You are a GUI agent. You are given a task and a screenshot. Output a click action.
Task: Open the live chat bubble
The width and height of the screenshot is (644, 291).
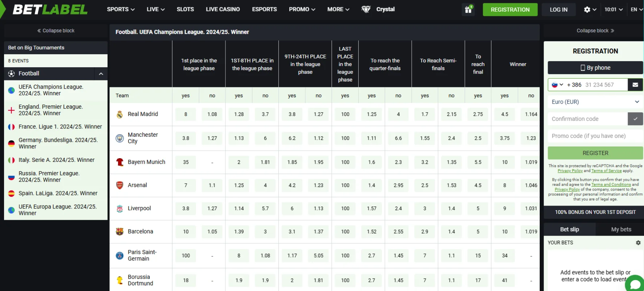(x=635, y=284)
